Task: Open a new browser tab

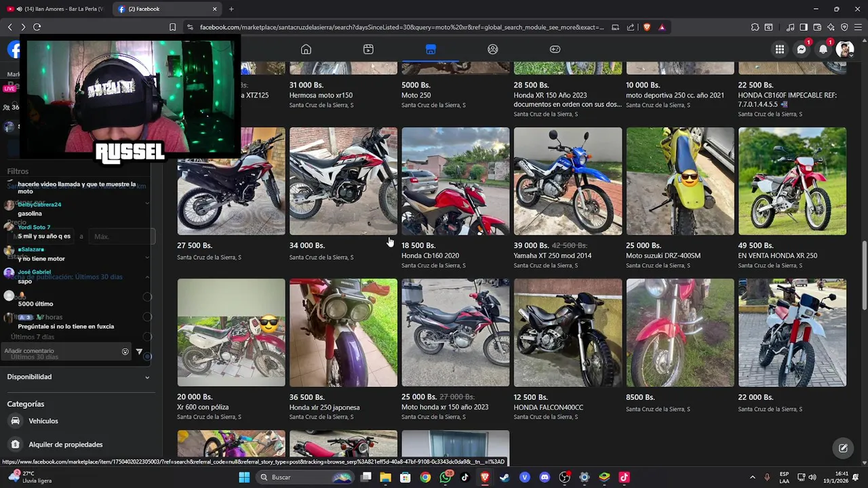Action: point(231,9)
